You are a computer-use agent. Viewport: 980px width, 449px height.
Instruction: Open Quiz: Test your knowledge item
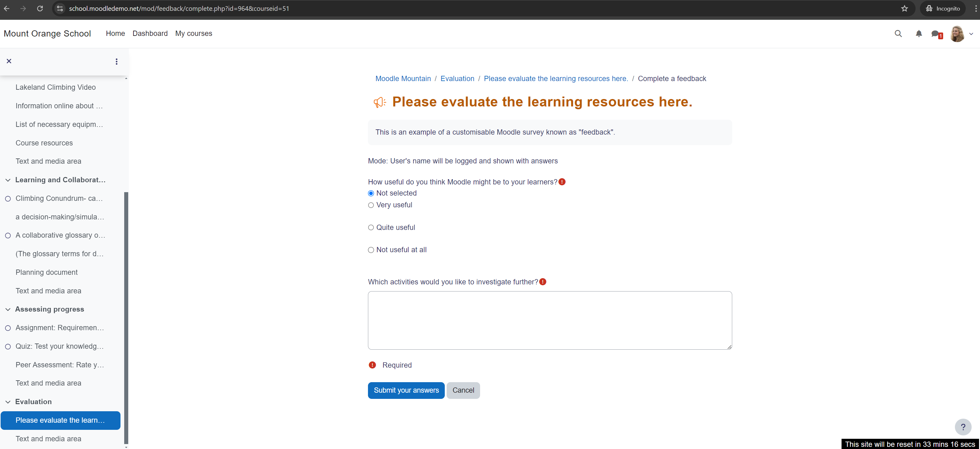pyautogui.click(x=59, y=346)
